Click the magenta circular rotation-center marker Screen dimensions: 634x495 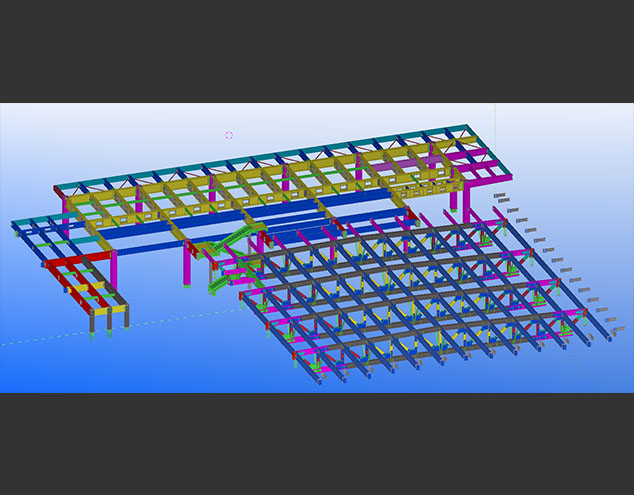[x=229, y=135]
